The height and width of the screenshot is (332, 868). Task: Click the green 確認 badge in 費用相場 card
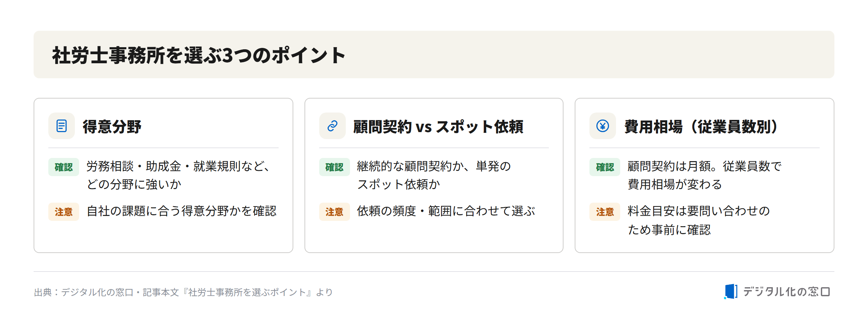pos(605,167)
